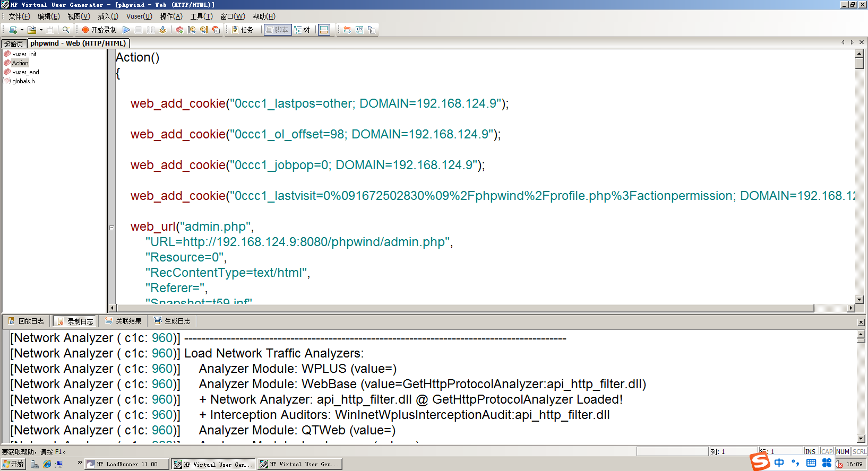
Task: Select the phpwind - Web (HTTP/HTML) tab
Action: coord(78,43)
